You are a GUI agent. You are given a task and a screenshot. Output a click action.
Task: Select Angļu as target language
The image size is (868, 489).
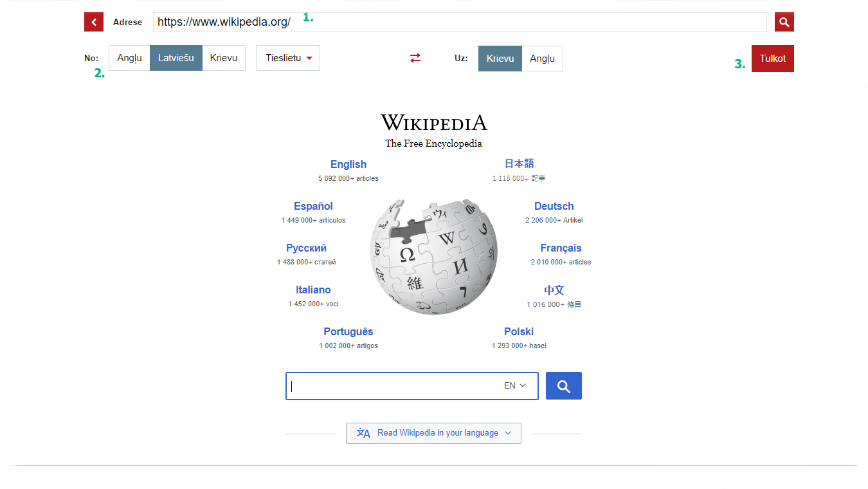tap(543, 59)
